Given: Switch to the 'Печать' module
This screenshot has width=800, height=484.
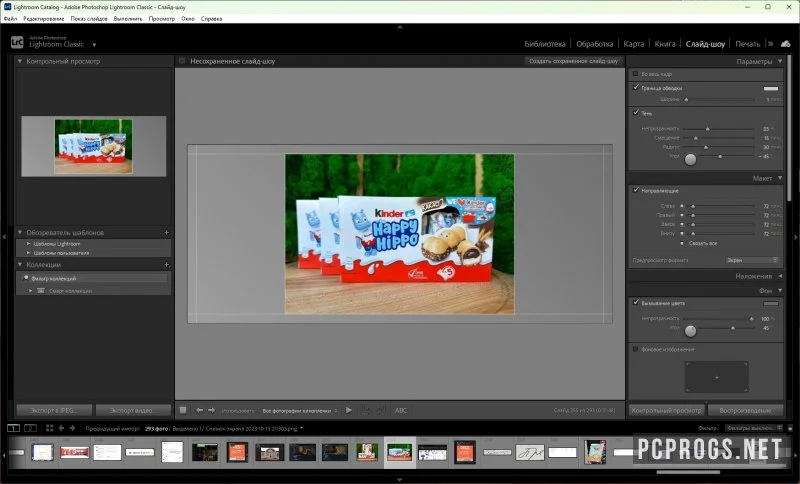Looking at the screenshot, I should pyautogui.click(x=747, y=44).
